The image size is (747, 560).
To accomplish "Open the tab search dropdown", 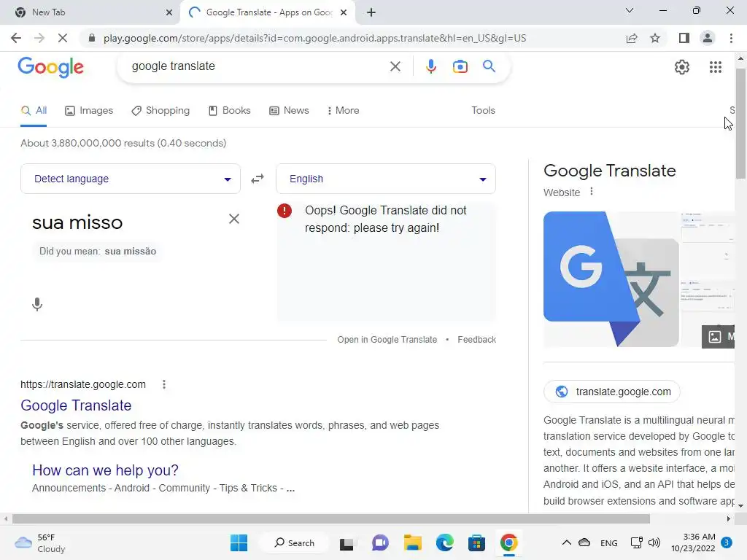I will coord(630,10).
